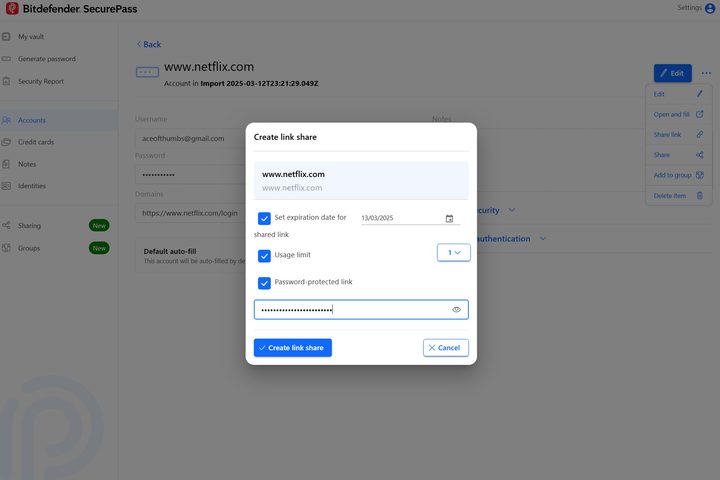The height and width of the screenshot is (480, 720).
Task: Select Share menu entry
Action: [679, 155]
